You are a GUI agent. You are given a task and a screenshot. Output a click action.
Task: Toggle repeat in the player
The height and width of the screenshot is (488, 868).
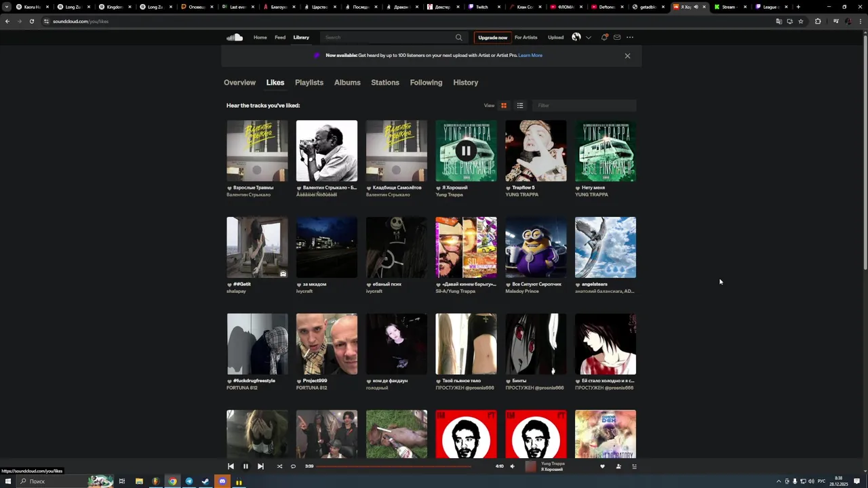293,466
